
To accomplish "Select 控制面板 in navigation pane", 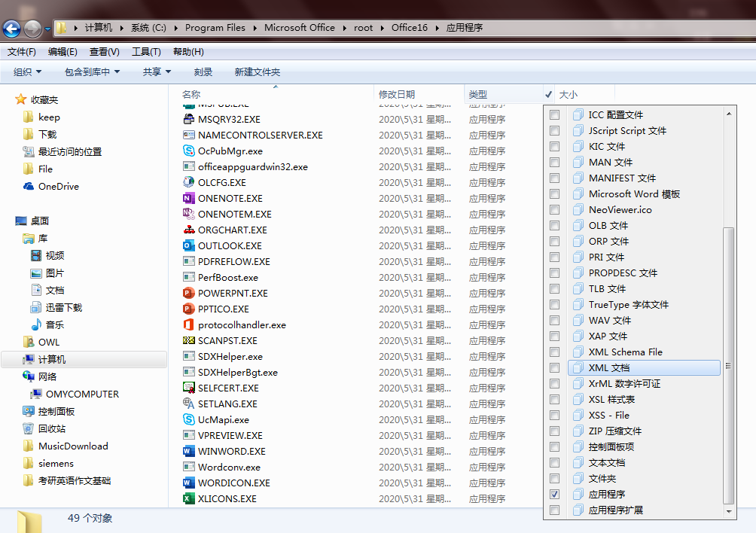I will (56, 412).
